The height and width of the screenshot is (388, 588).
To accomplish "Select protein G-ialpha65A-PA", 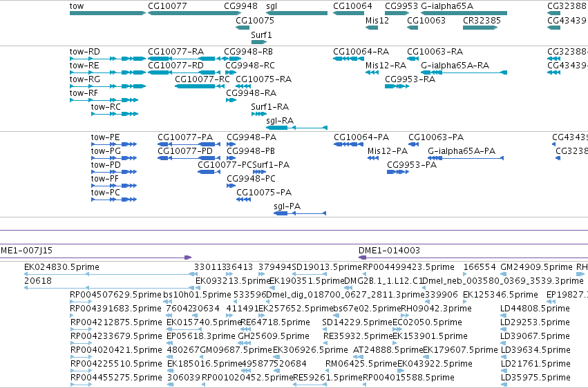I will pyautogui.click(x=466, y=158).
